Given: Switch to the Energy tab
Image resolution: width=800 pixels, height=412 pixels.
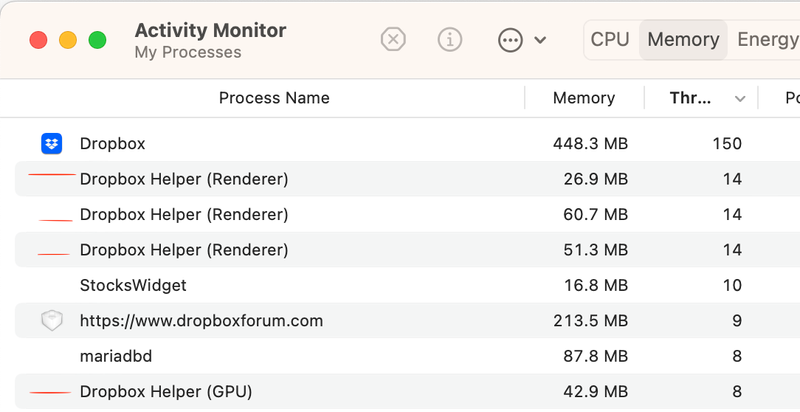Looking at the screenshot, I should [x=767, y=40].
